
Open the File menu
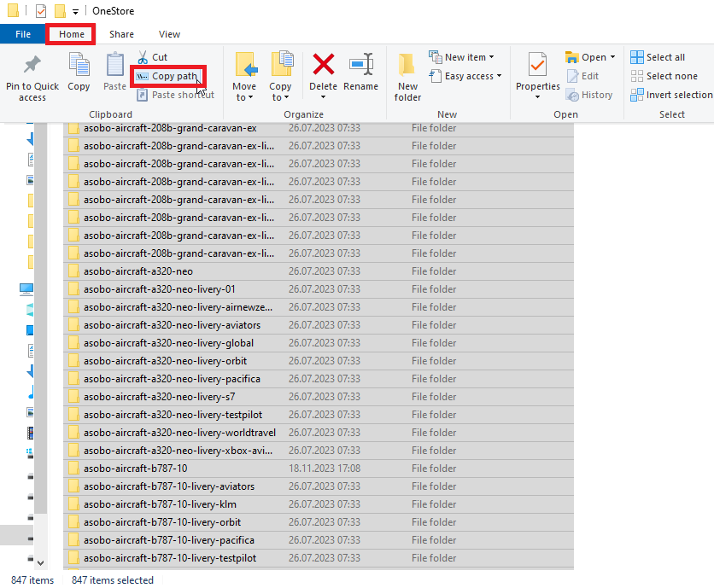(23, 34)
